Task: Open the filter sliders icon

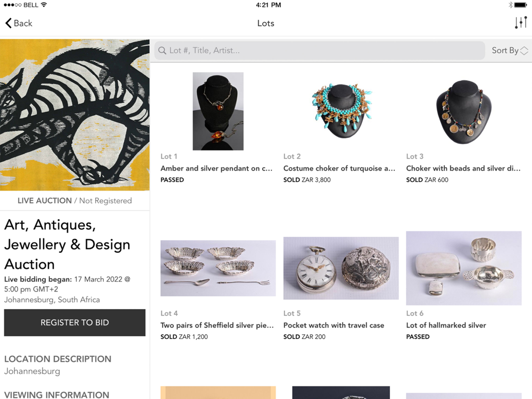Action: pyautogui.click(x=520, y=23)
